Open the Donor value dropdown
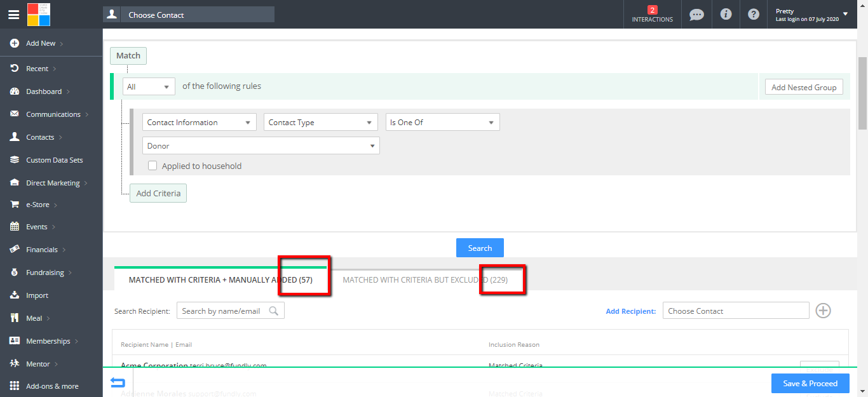868x397 pixels. pos(261,145)
